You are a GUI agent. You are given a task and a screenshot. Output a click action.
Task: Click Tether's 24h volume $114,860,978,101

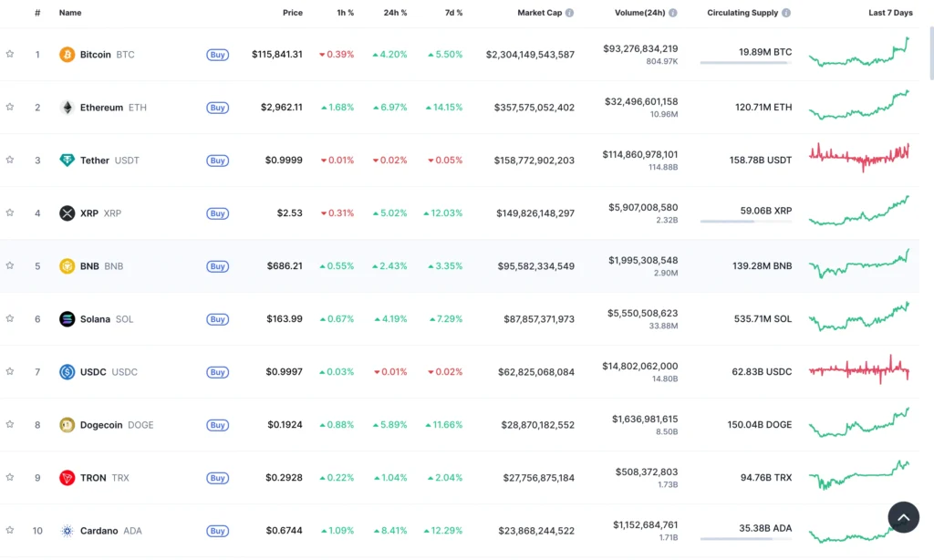tap(639, 155)
